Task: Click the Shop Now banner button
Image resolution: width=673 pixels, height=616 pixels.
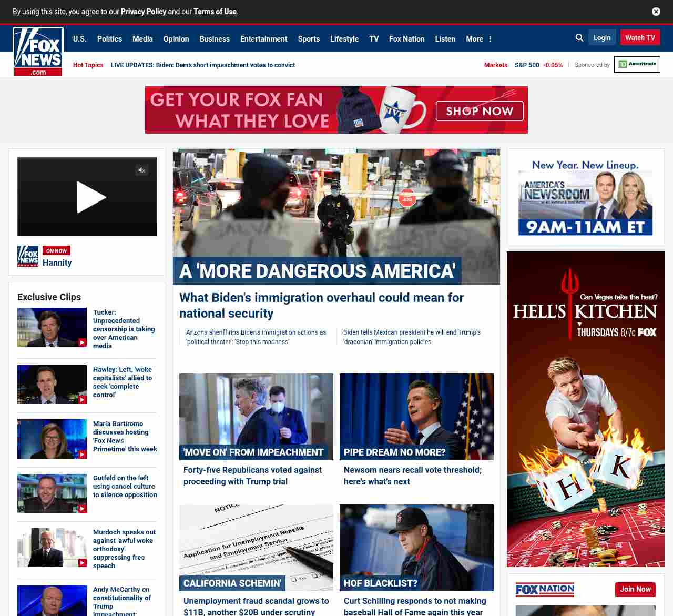Action: [x=480, y=111]
